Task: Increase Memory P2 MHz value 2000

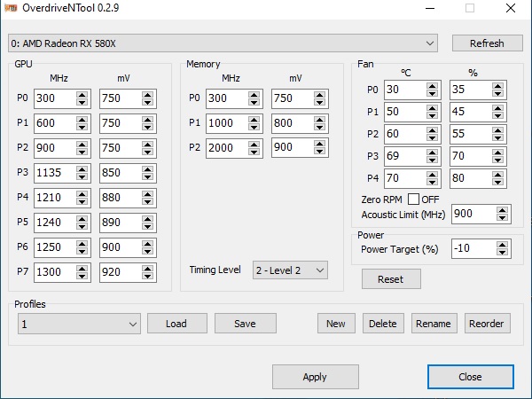Action: [x=254, y=145]
